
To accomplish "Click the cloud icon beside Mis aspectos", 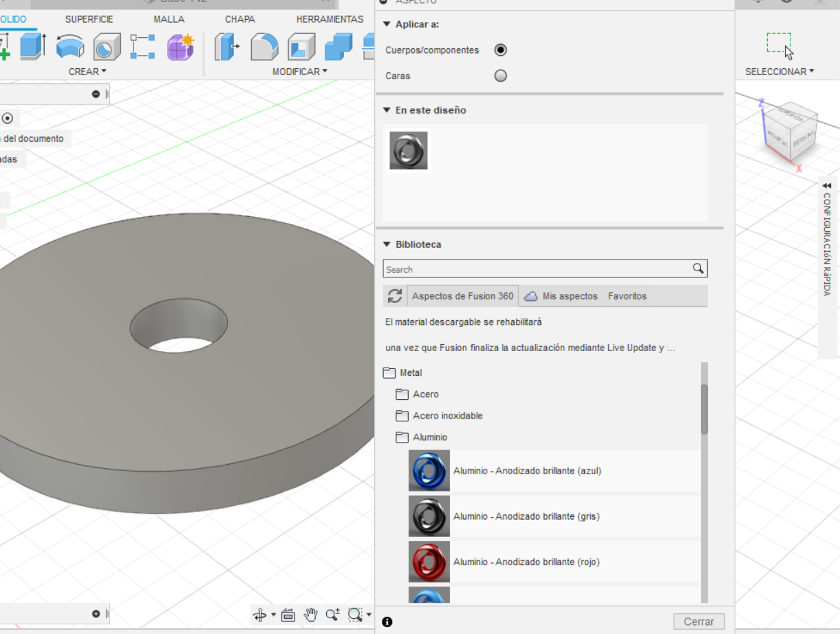I will (531, 296).
